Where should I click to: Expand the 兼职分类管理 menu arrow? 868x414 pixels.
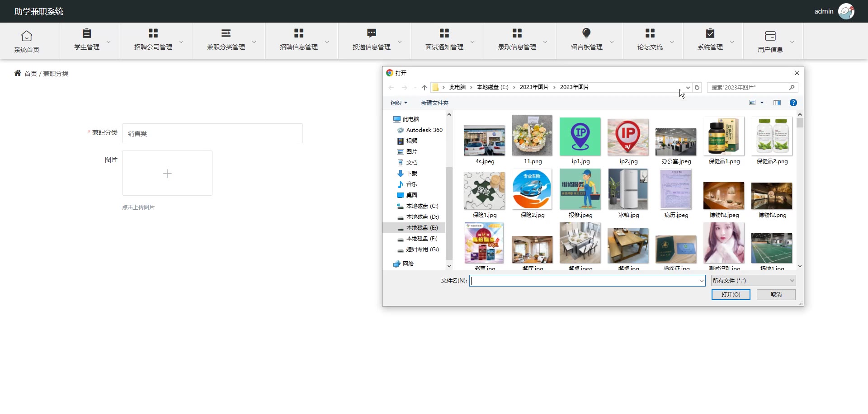coord(254,42)
